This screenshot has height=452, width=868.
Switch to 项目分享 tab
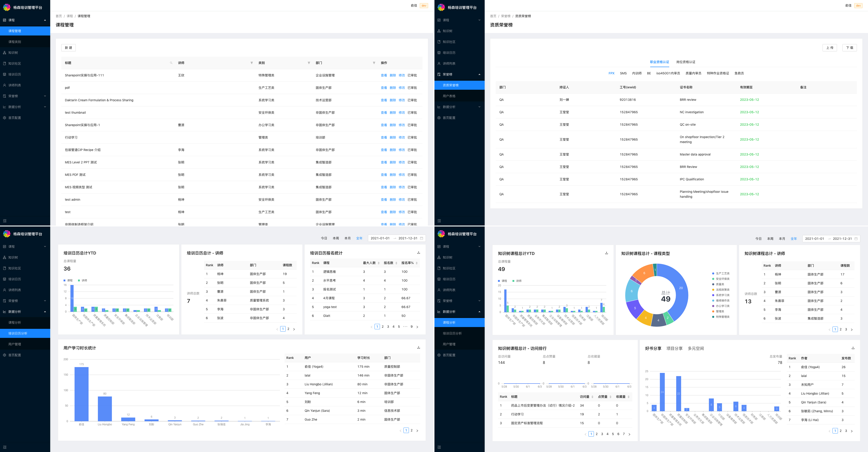(x=674, y=348)
